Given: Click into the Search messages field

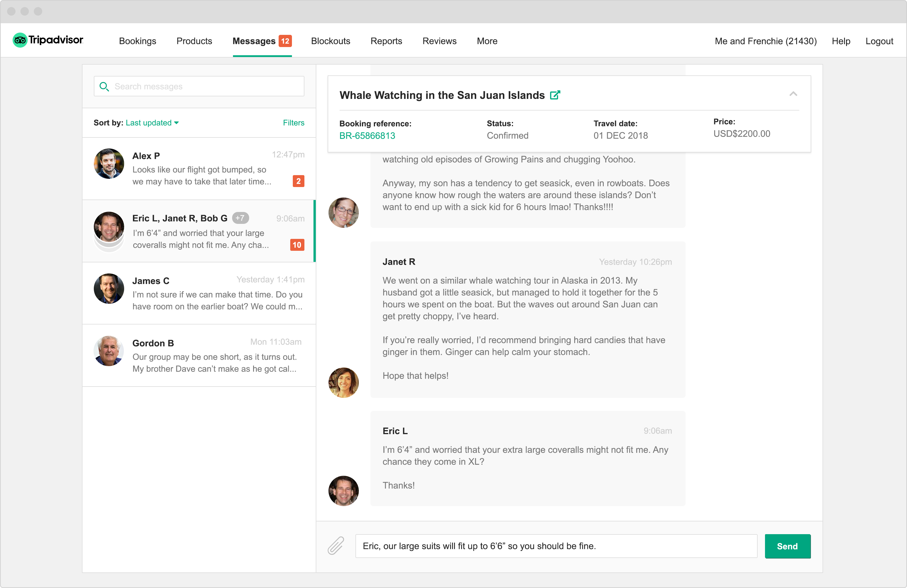Looking at the screenshot, I should (206, 86).
